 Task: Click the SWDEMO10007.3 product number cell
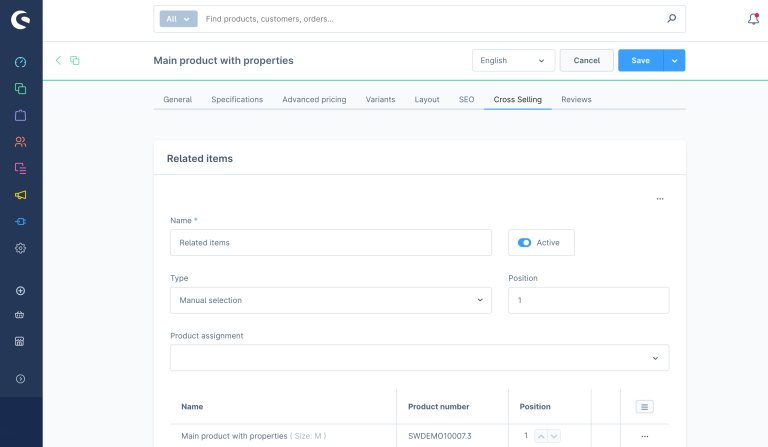click(439, 436)
